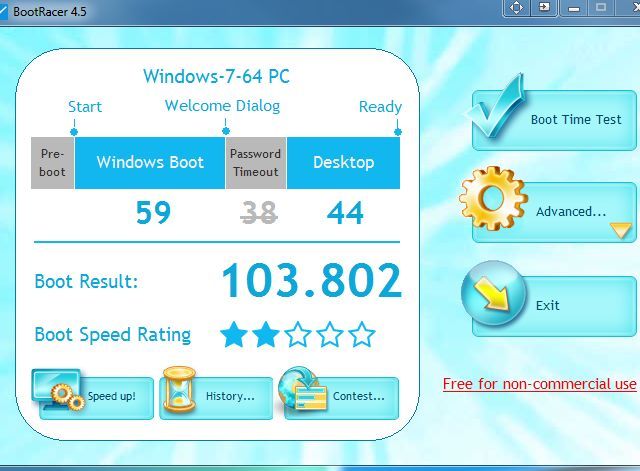This screenshot has width=640, height=471.
Task: Click the arrow-into-box title bar icon
Action: tap(544, 8)
